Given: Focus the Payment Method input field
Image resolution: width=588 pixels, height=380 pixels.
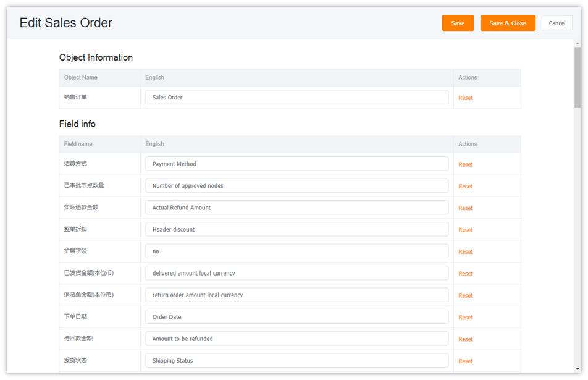Looking at the screenshot, I should [296, 164].
